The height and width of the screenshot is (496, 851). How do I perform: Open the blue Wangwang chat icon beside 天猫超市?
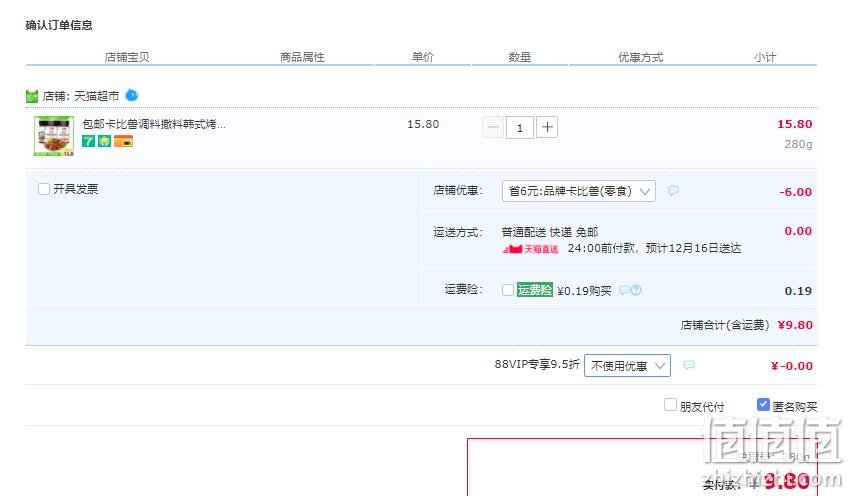coord(132,96)
